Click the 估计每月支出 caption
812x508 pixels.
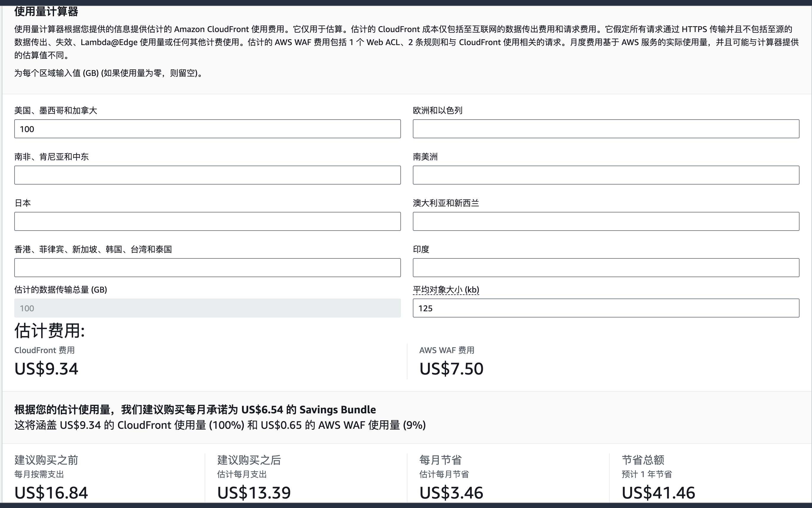pyautogui.click(x=242, y=474)
